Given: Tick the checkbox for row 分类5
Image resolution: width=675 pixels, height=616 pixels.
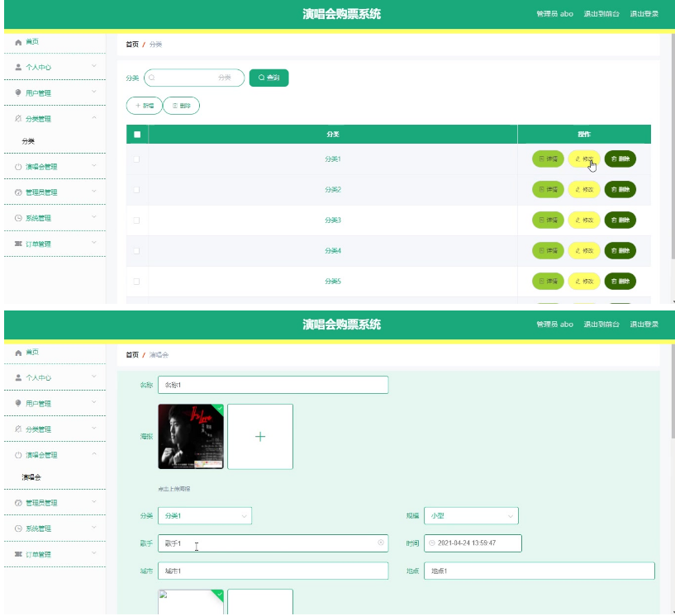Looking at the screenshot, I should click(x=136, y=282).
